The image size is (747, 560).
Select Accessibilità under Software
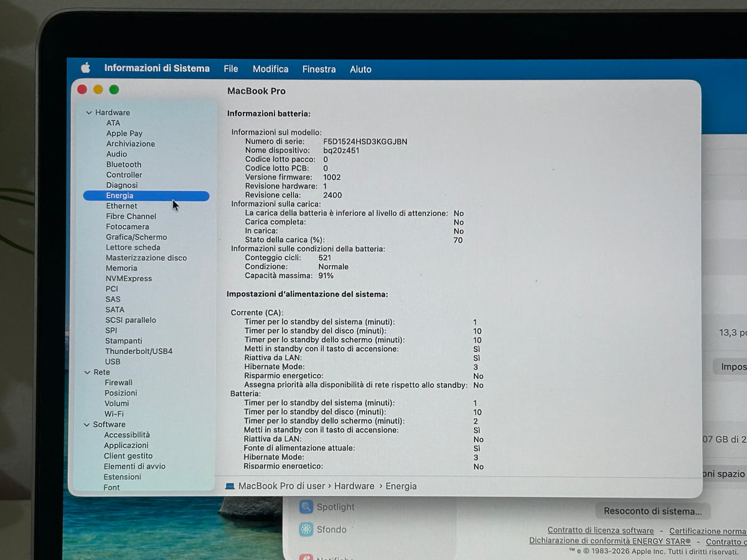pyautogui.click(x=127, y=435)
